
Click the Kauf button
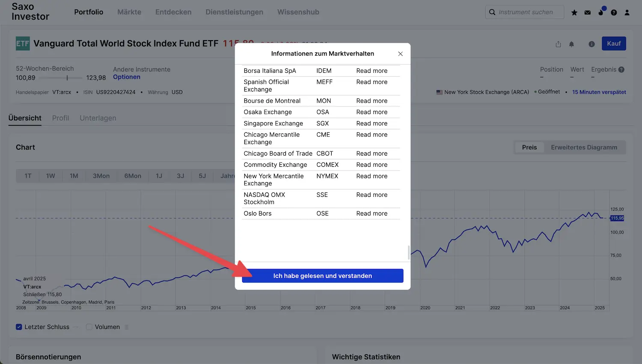tap(614, 44)
